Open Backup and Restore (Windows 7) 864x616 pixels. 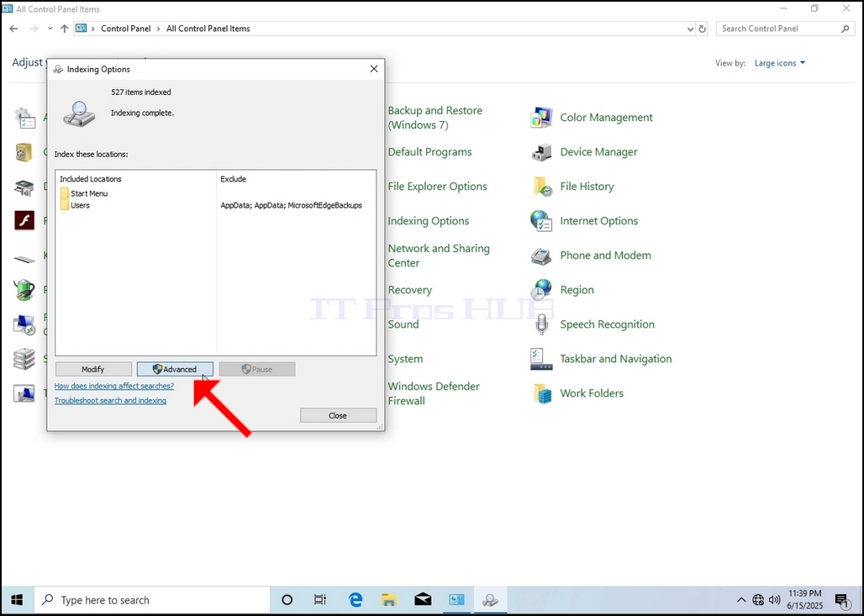tap(435, 118)
